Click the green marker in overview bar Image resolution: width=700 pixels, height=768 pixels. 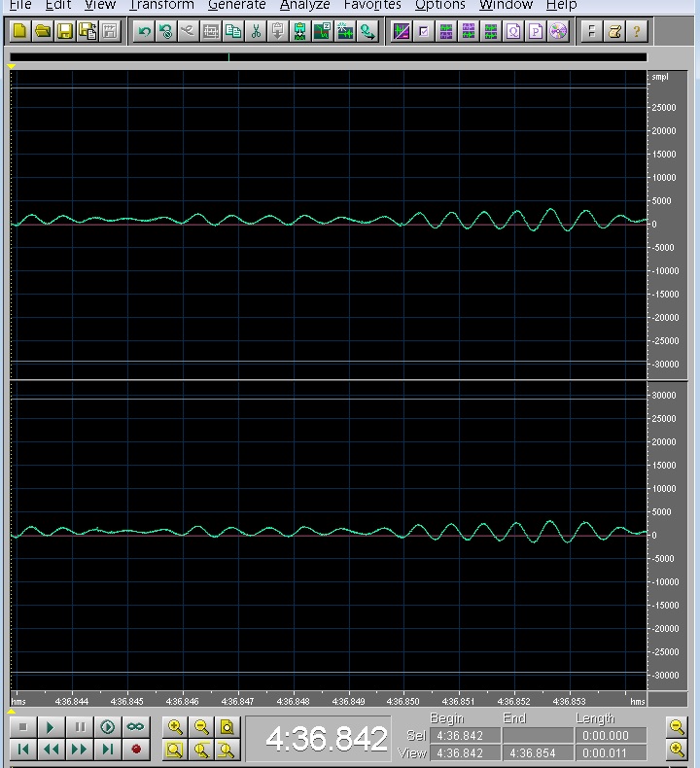tap(228, 57)
